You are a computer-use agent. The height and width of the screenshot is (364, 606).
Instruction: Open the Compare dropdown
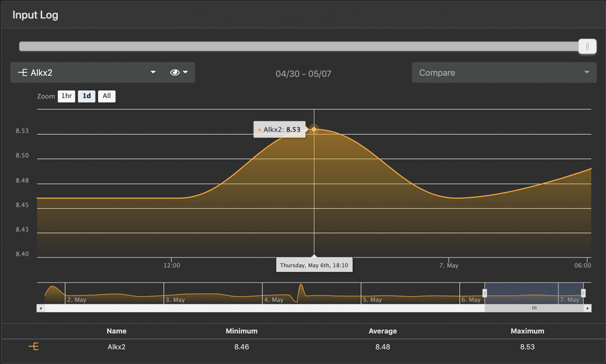point(504,73)
